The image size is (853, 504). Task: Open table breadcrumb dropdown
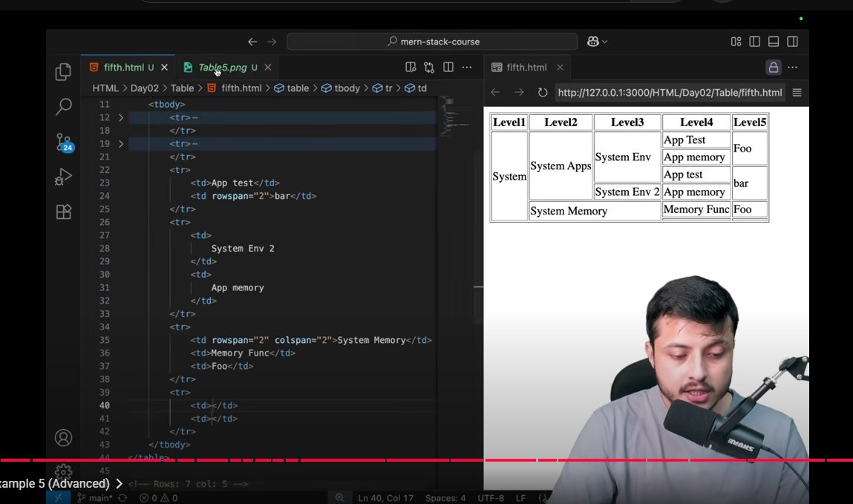pos(292,88)
